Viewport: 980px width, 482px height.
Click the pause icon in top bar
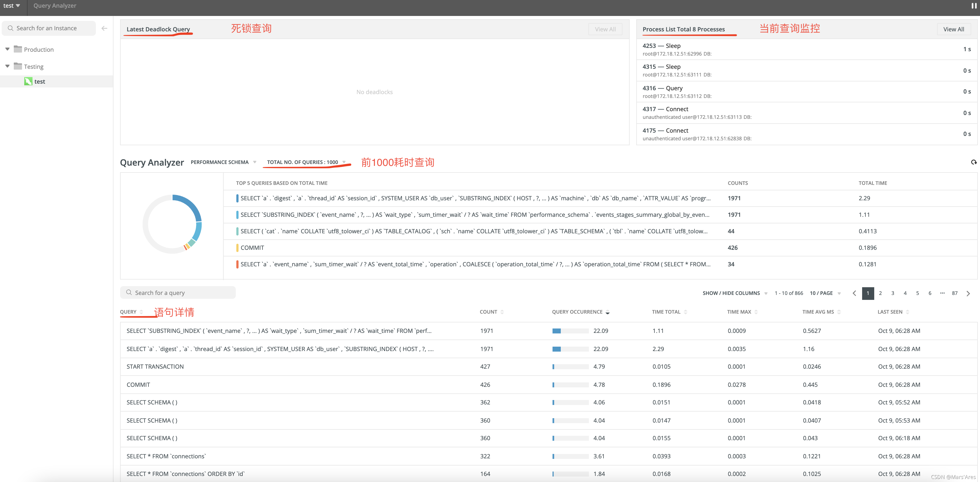[x=974, y=6]
